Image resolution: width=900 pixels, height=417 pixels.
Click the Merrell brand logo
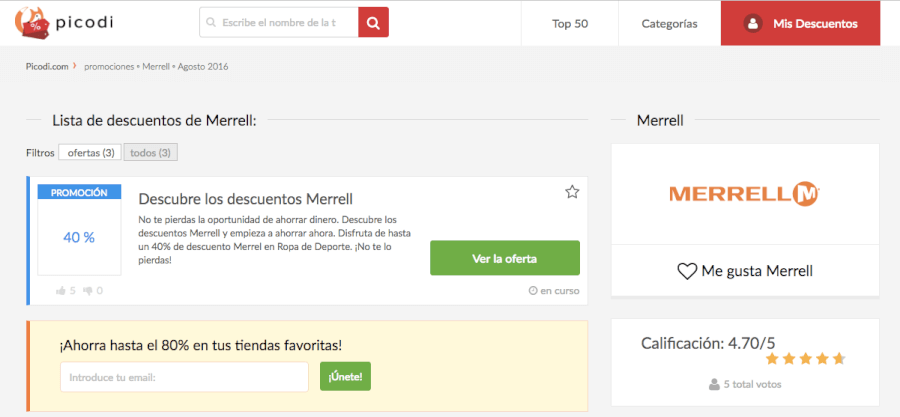click(x=744, y=195)
